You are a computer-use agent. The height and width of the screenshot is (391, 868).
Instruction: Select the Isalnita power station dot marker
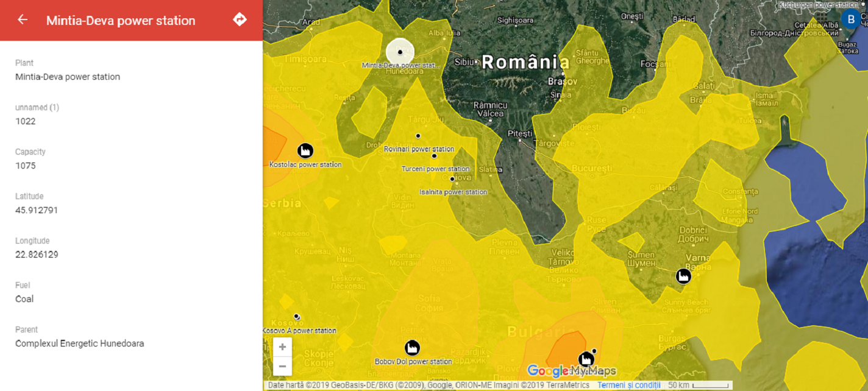[452, 179]
